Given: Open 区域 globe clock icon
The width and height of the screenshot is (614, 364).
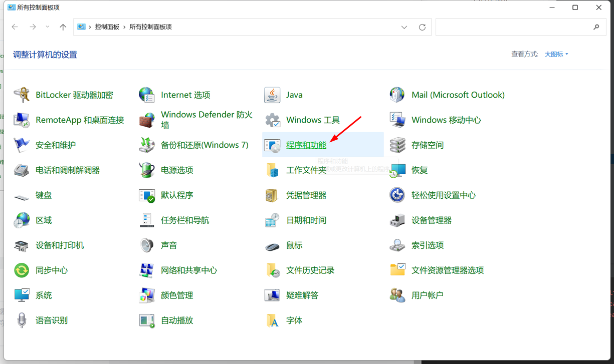Looking at the screenshot, I should [x=22, y=220].
